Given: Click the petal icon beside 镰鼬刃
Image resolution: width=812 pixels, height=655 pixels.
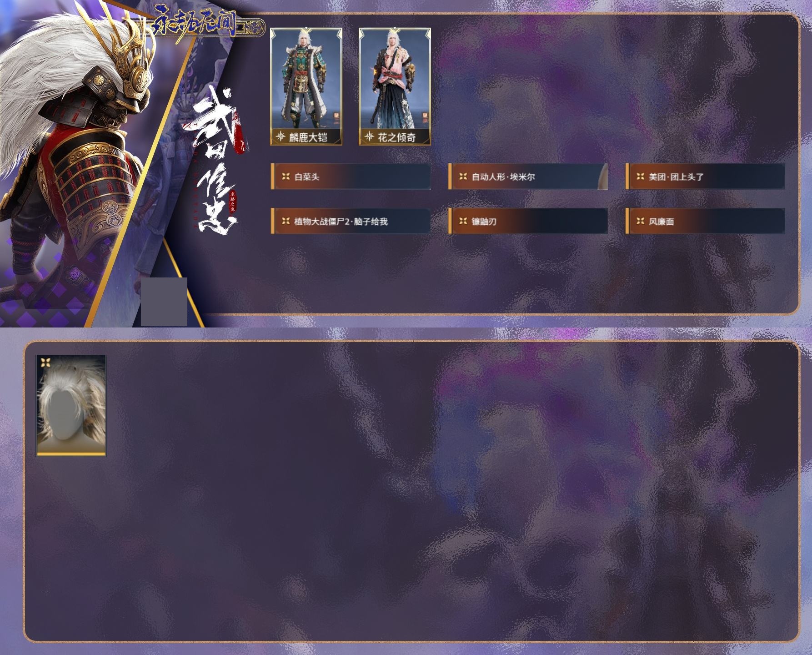Looking at the screenshot, I should coord(463,221).
